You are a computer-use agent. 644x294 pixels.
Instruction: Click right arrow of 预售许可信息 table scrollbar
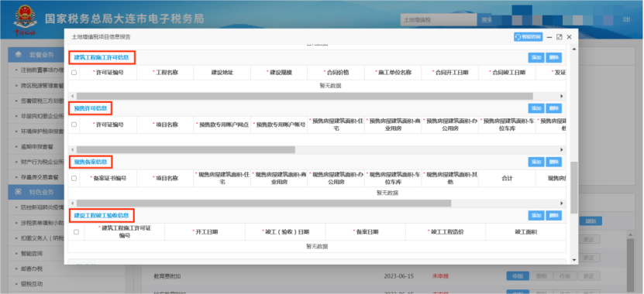563,149
